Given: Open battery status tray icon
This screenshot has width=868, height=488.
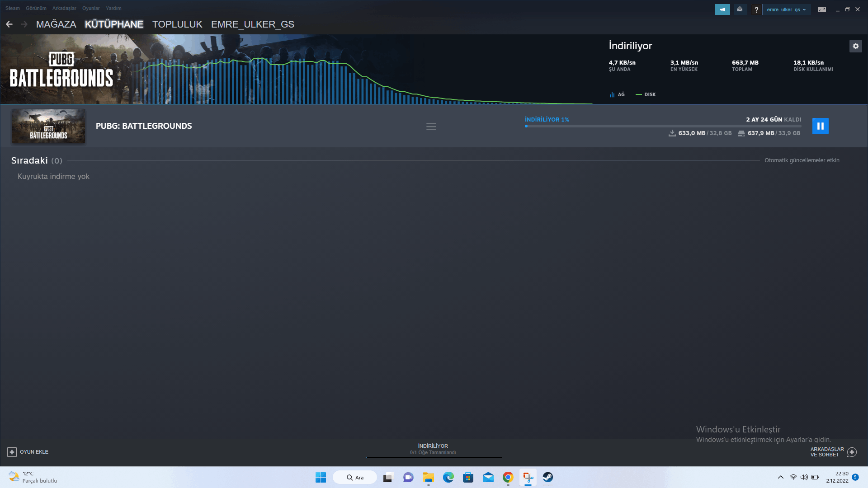Looking at the screenshot, I should (x=815, y=477).
